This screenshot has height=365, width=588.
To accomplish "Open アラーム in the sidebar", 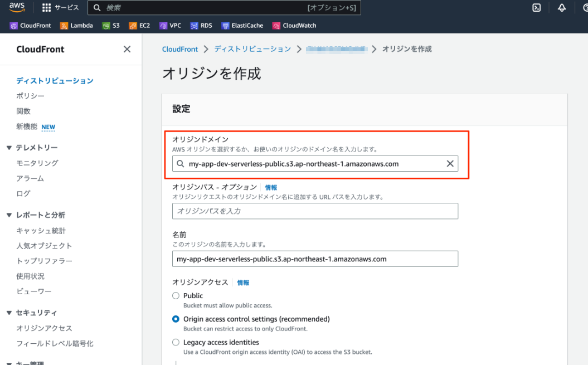I will [30, 178].
